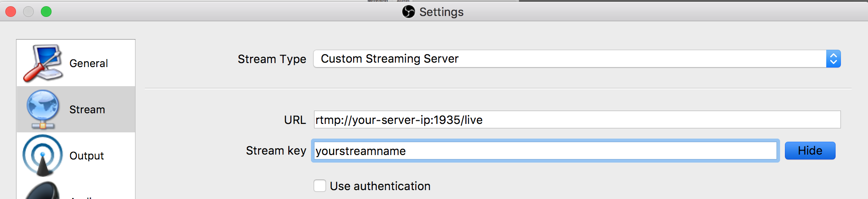Click the Stream key field label
868x199 pixels.
(276, 151)
